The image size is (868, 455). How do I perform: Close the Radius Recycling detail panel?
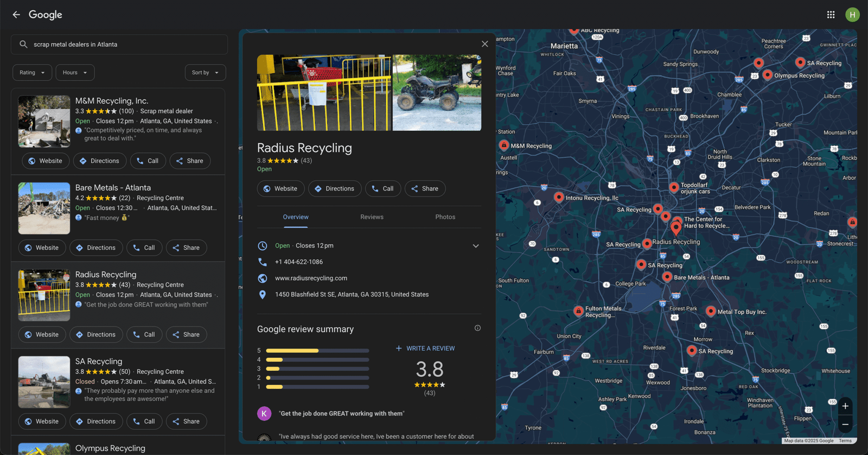click(484, 44)
